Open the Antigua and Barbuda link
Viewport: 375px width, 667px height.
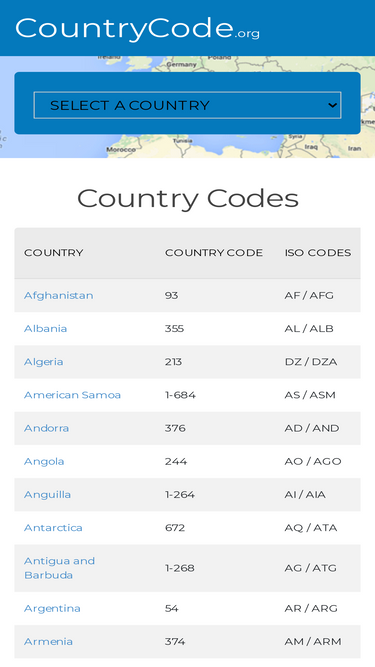(x=60, y=568)
